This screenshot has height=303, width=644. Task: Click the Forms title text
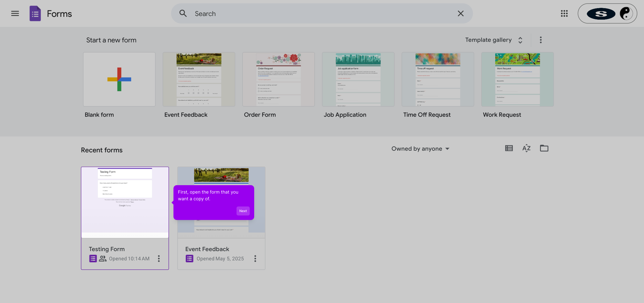[59, 13]
